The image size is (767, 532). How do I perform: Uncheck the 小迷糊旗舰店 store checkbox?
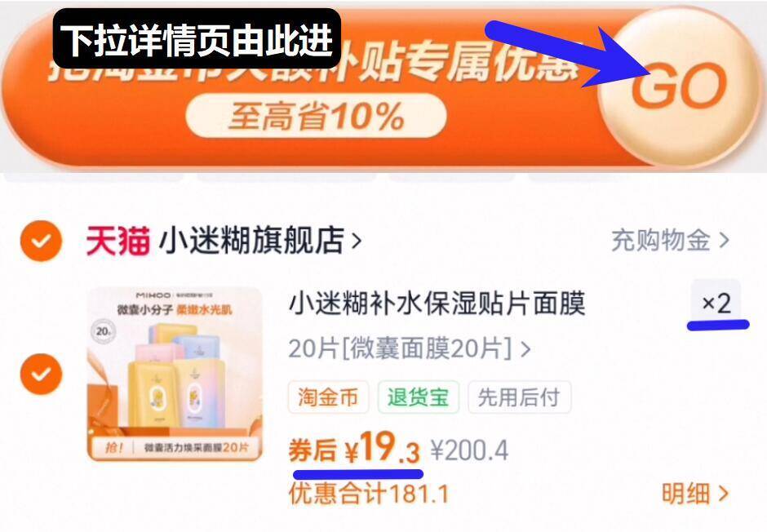click(41, 241)
